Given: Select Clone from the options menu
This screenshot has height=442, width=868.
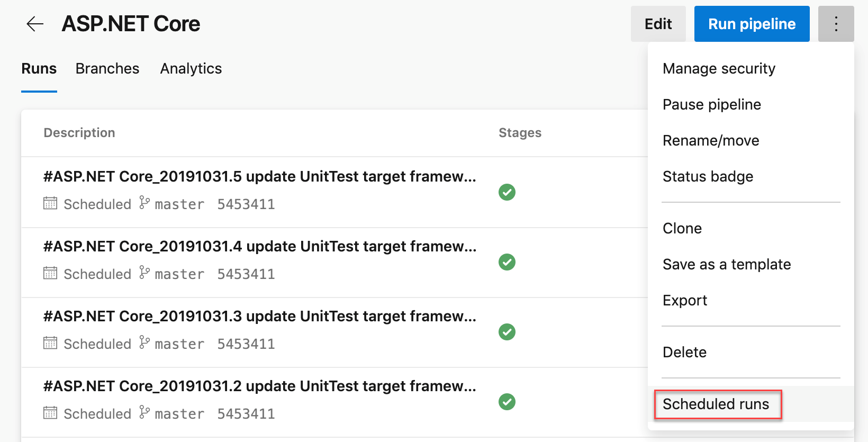Looking at the screenshot, I should (x=682, y=228).
